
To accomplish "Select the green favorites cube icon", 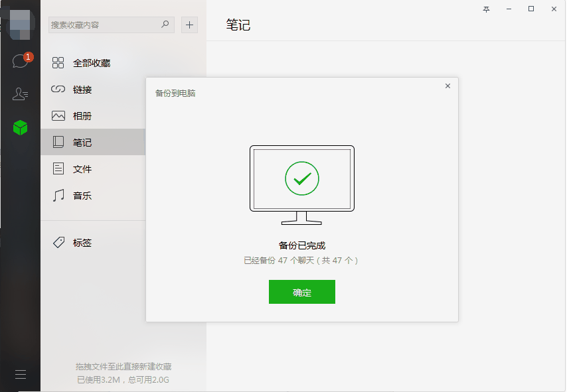I will [20, 127].
